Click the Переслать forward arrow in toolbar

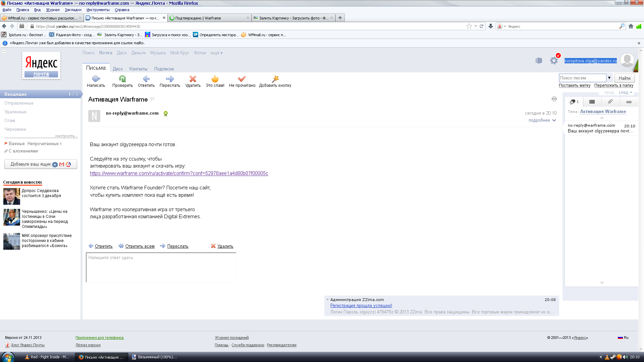tap(170, 79)
